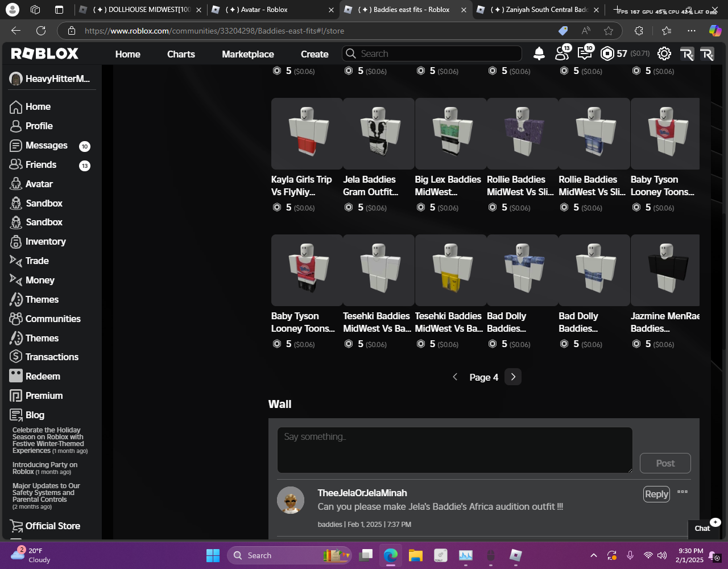Go back in the browser
The image size is (728, 569).
[16, 31]
